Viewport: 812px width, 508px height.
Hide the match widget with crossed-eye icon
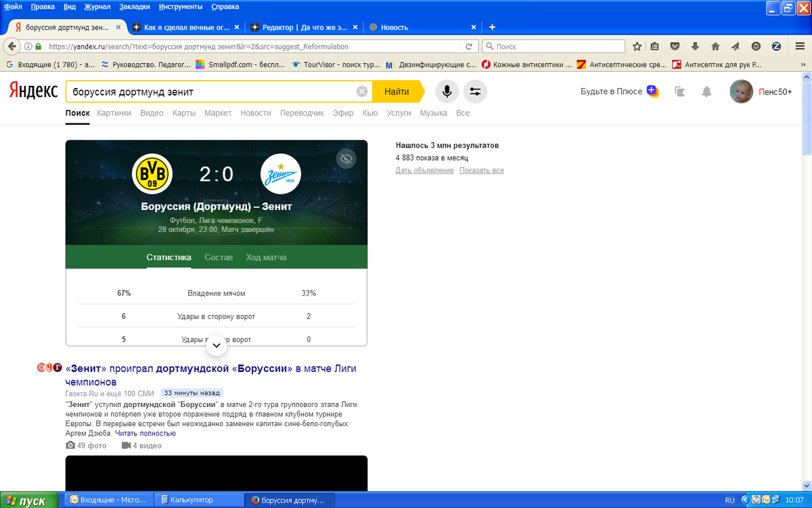click(x=346, y=158)
